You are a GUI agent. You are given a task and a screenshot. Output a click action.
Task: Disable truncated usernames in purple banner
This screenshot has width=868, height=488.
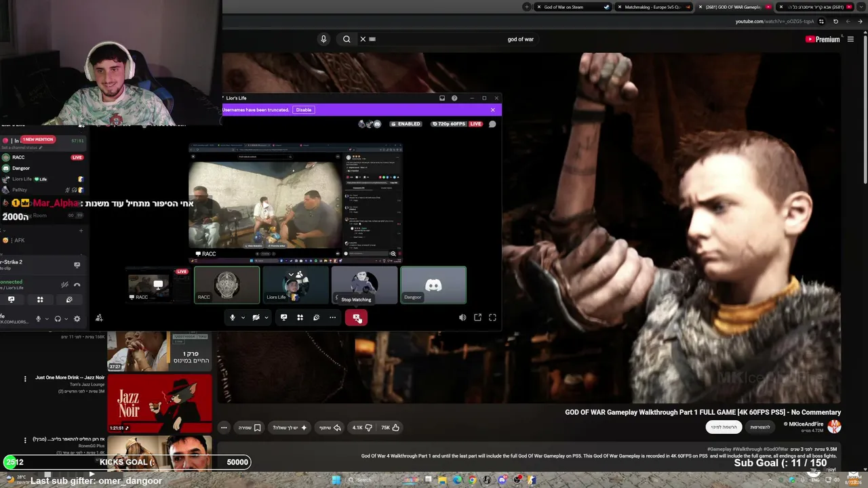[304, 110]
